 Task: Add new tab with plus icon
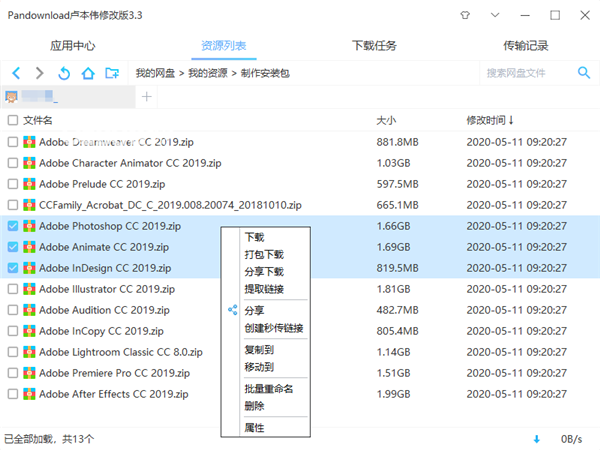(147, 97)
